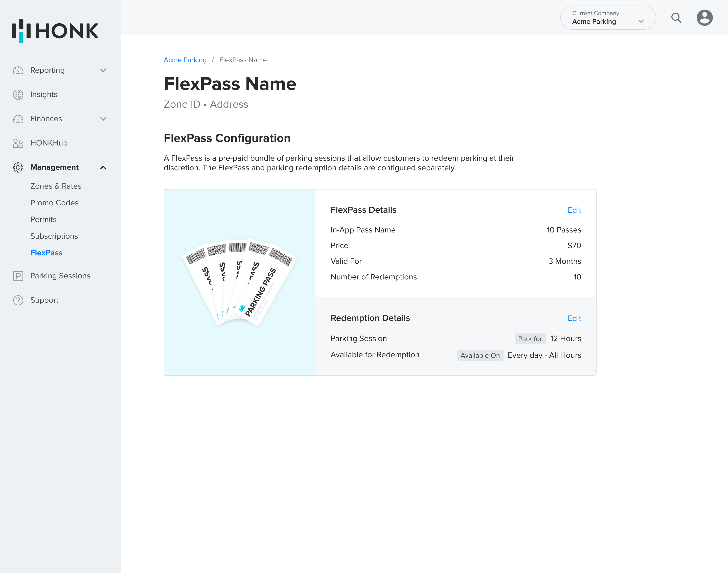Click the parking pass illustration
728x573 pixels.
[239, 282]
